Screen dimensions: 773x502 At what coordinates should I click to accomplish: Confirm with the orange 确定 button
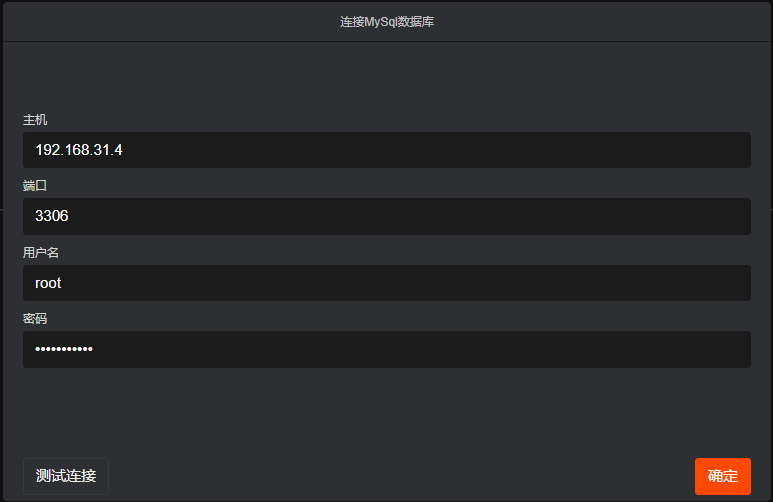[x=722, y=476]
